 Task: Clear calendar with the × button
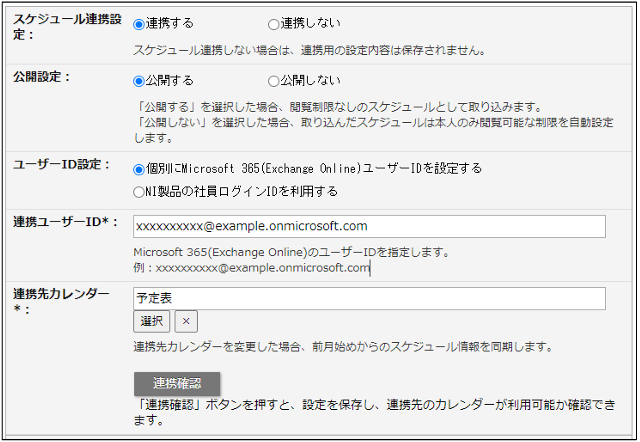tap(186, 321)
